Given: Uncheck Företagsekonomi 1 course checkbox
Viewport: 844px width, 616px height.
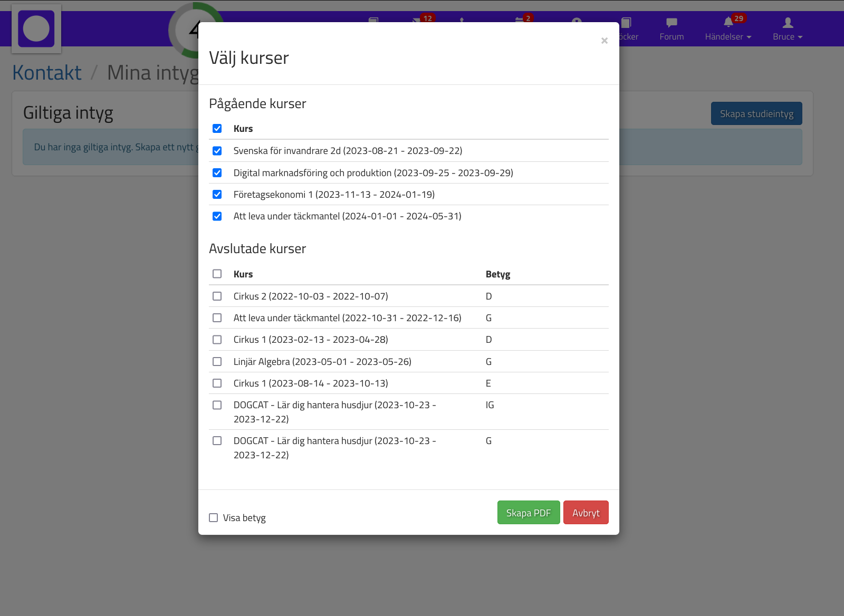Looking at the screenshot, I should tap(217, 195).
